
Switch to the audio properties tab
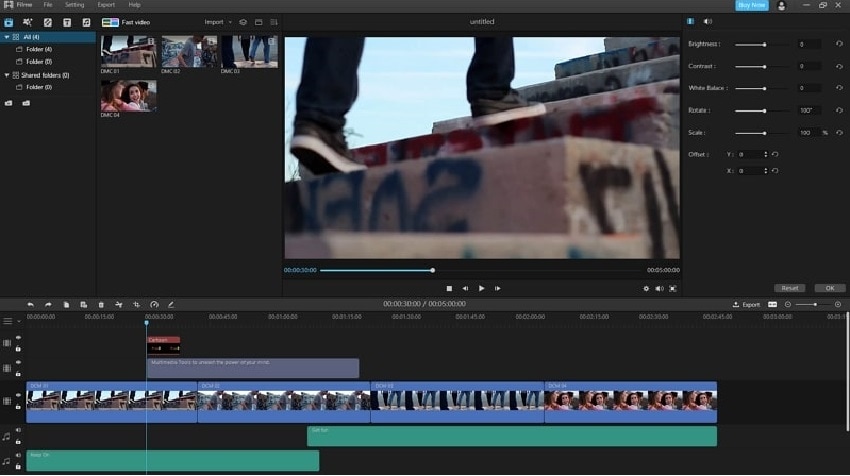[x=708, y=21]
